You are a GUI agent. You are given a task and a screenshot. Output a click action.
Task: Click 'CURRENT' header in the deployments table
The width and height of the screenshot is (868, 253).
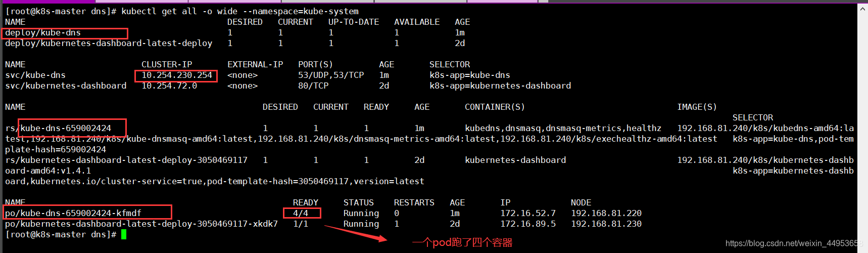tap(296, 22)
